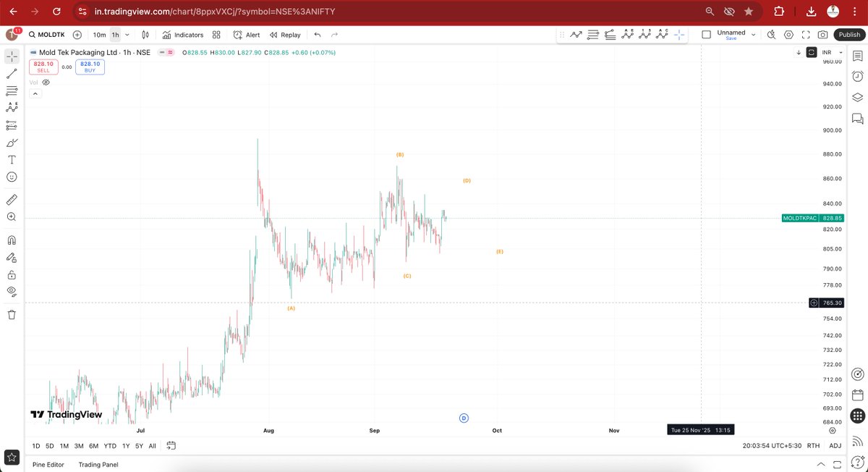Open the Pine Editor tab
The width and height of the screenshot is (868, 472).
[48, 465]
